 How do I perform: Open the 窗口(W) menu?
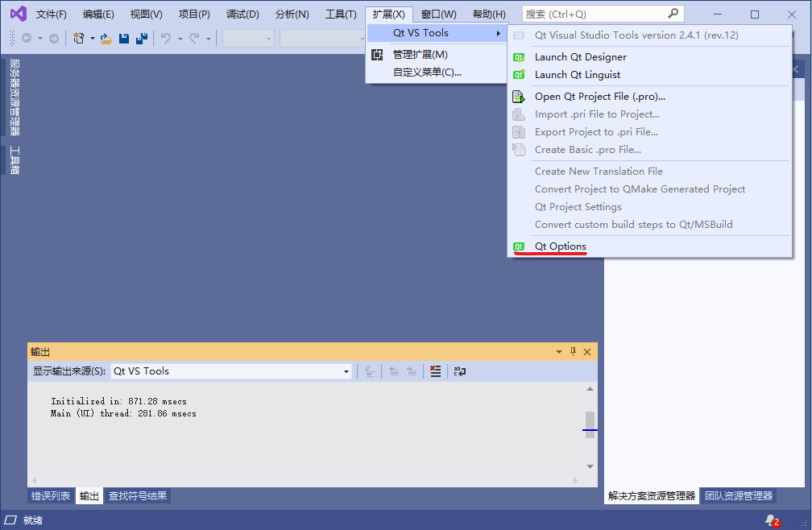[438, 14]
